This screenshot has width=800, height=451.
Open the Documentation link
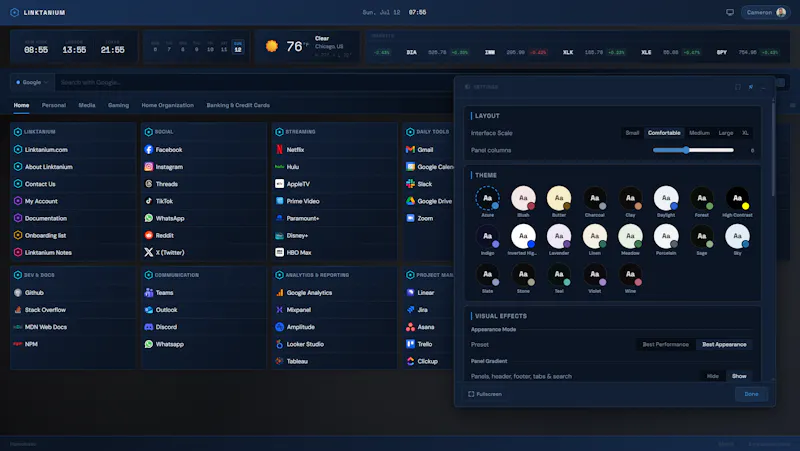[40, 218]
